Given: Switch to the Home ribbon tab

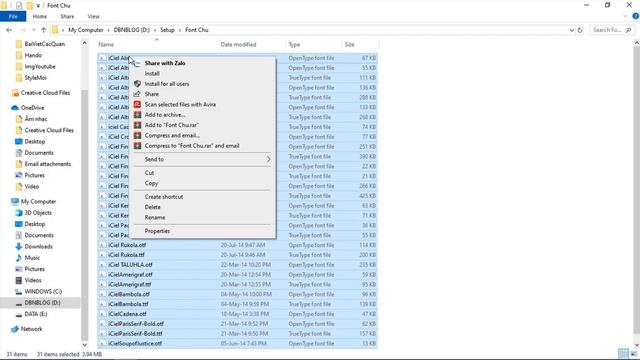Looking at the screenshot, I should (40, 16).
